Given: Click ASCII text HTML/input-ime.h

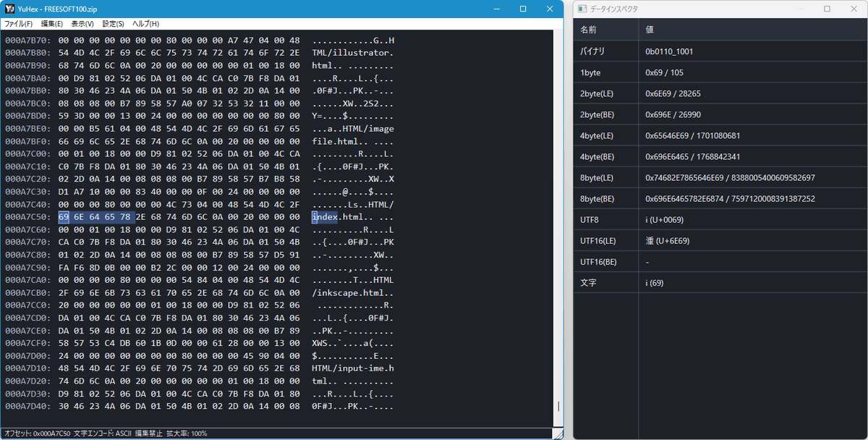Looking at the screenshot, I should 353,368.
